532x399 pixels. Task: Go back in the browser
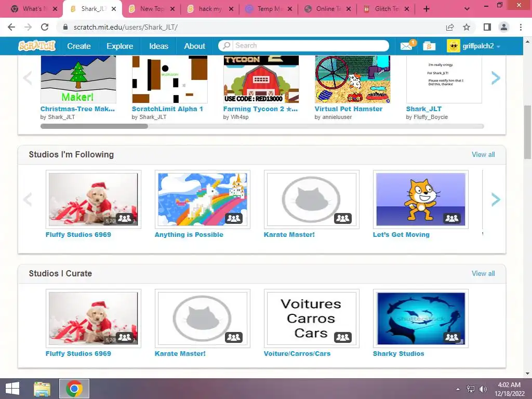[x=11, y=27]
